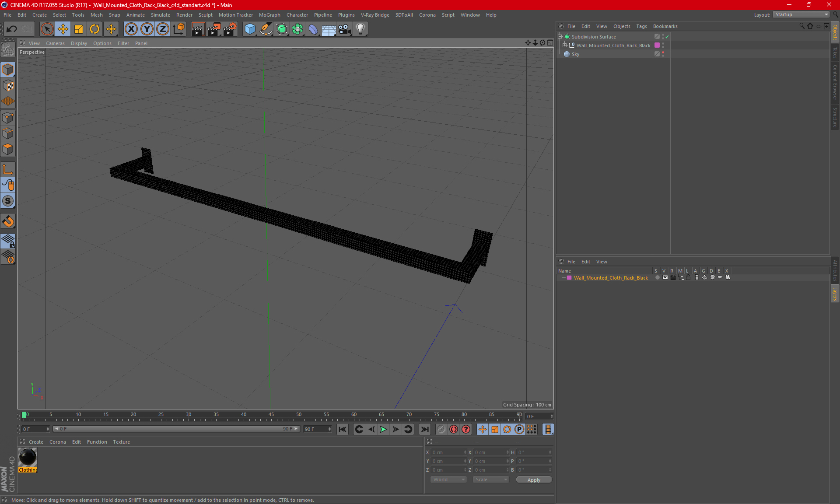Switch the coordinate system icon
Screen dimensions: 840x504
click(x=179, y=29)
